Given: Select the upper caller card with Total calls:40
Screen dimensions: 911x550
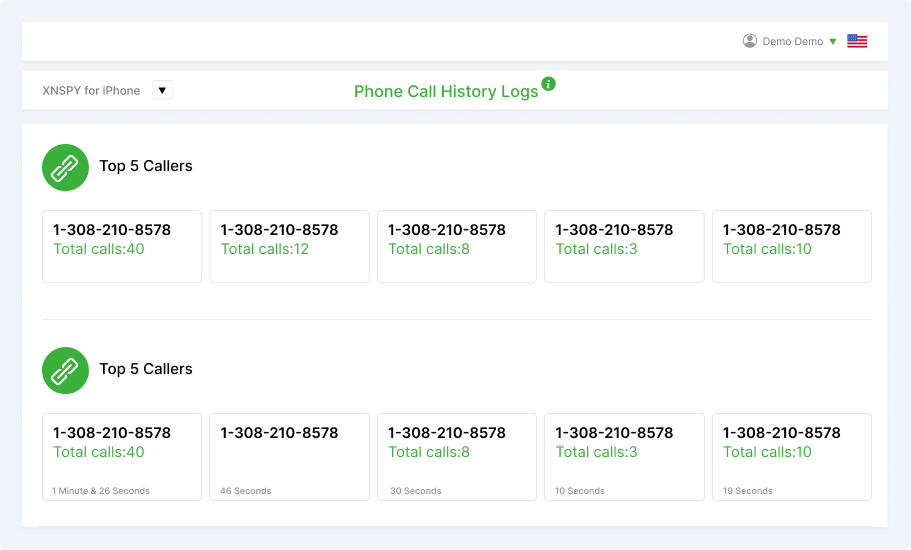Looking at the screenshot, I should pyautogui.click(x=122, y=246).
